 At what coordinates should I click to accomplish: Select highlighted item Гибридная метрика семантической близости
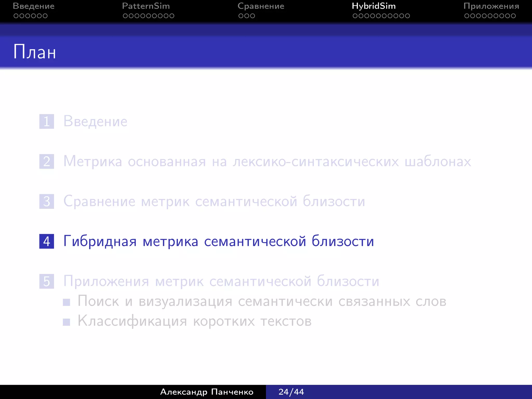click(x=219, y=241)
